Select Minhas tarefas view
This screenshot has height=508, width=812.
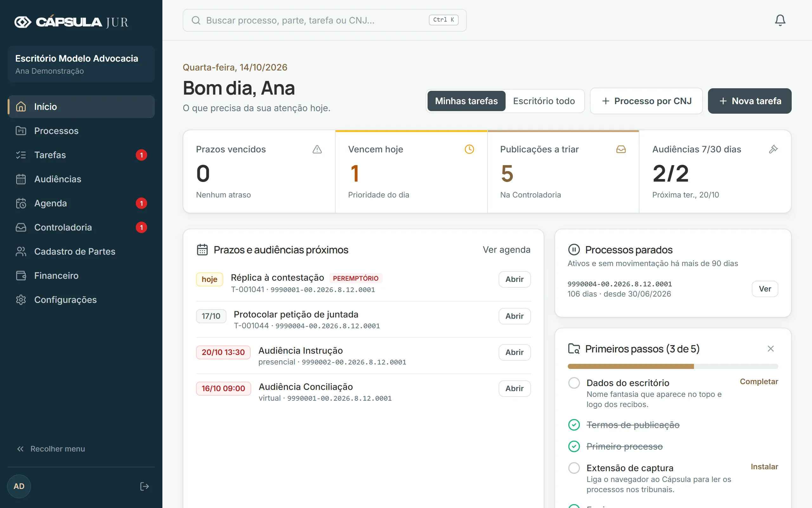[x=466, y=101]
